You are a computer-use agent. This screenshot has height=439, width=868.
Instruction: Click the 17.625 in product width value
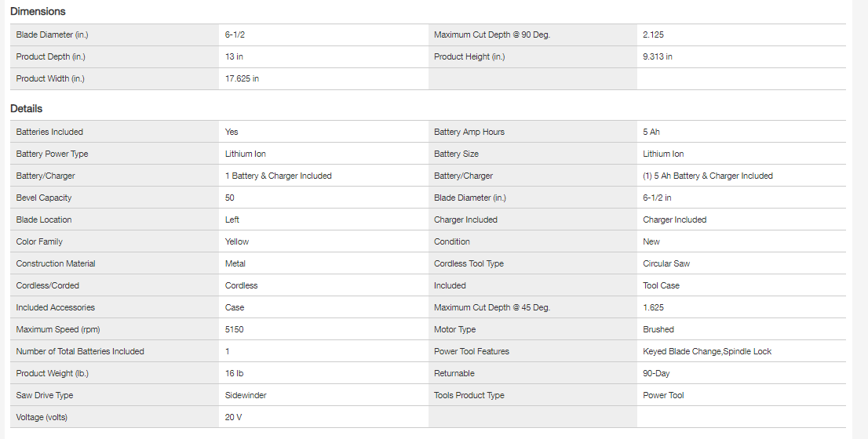(242, 79)
